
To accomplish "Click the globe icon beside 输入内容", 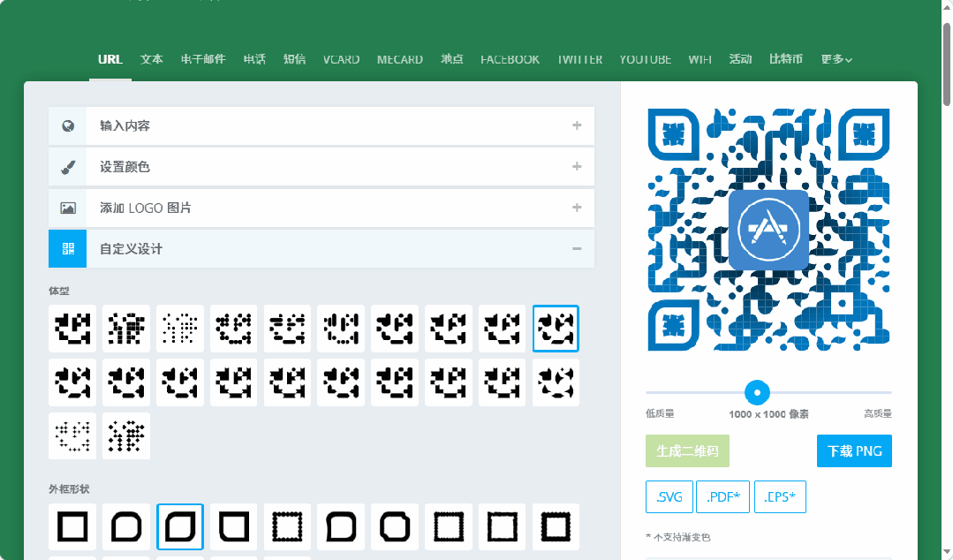I will pyautogui.click(x=68, y=125).
